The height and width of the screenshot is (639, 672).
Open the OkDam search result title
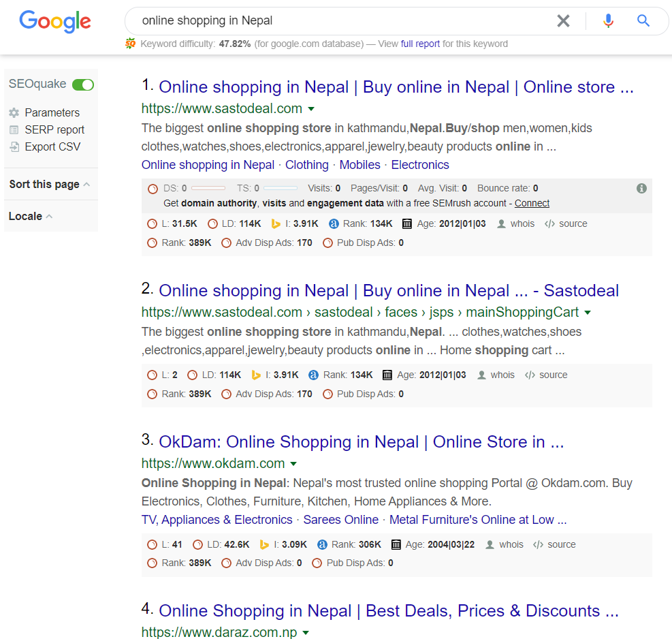[x=360, y=441]
